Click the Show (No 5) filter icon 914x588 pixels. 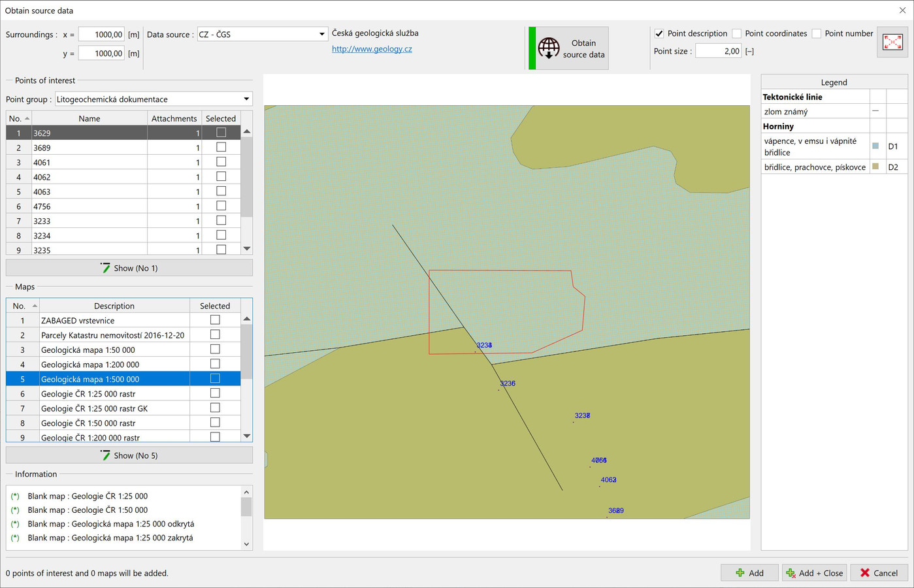(105, 455)
